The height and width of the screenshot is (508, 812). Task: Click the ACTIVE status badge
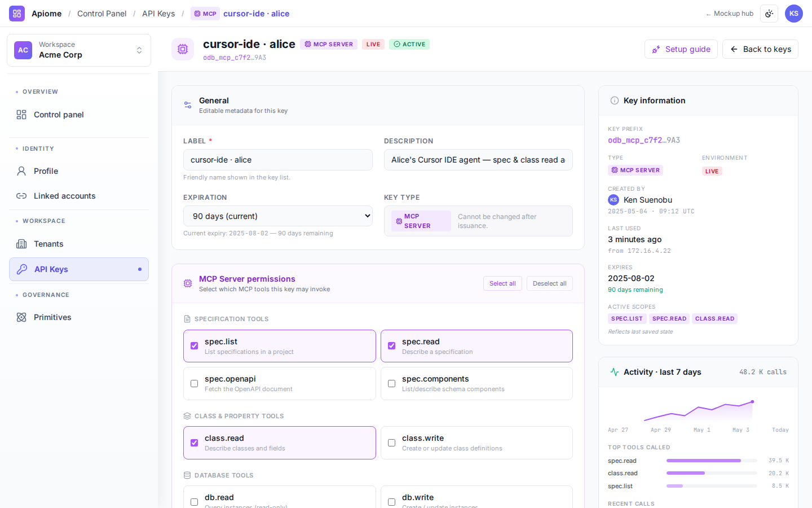(x=409, y=44)
